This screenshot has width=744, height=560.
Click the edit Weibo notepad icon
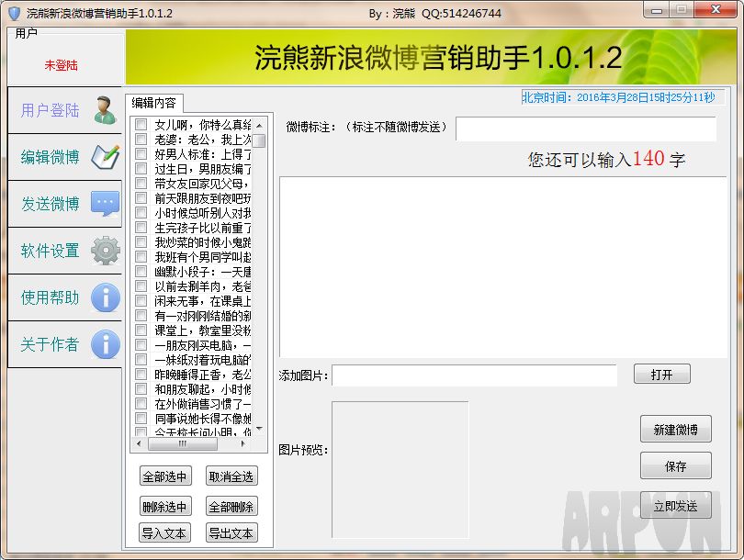tap(105, 157)
